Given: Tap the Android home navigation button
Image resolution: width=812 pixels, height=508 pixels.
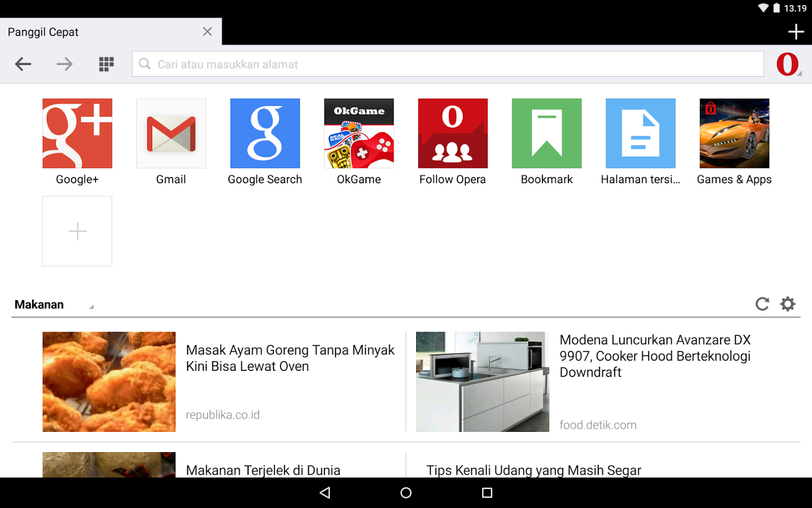Looking at the screenshot, I should tap(406, 493).
